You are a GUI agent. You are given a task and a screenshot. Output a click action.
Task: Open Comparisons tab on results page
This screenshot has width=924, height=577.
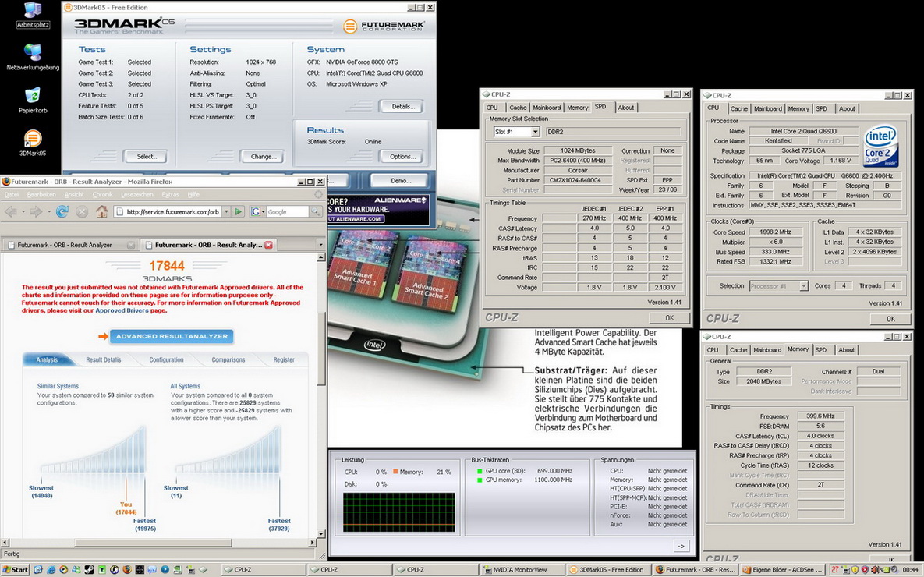tap(228, 359)
